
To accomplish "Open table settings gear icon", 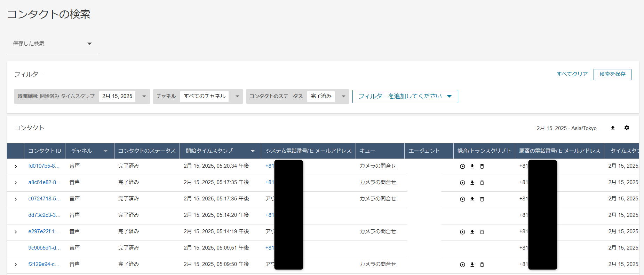I will pyautogui.click(x=627, y=128).
